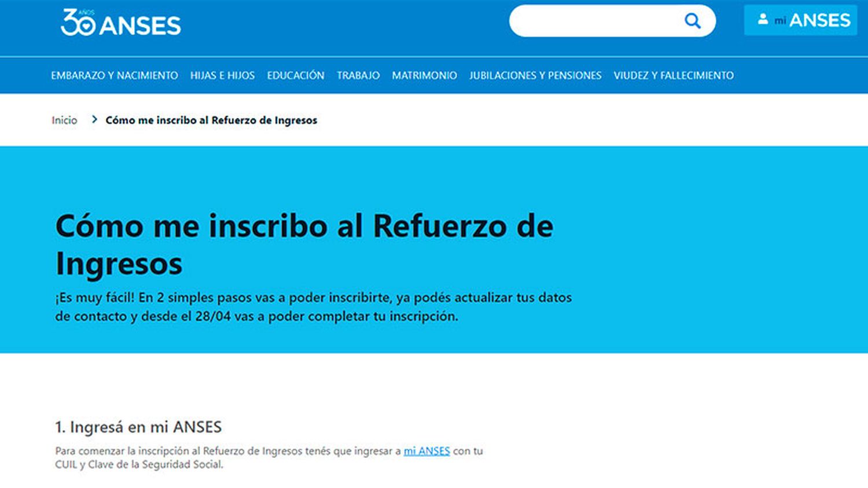Viewport: 868px width, 488px height.
Task: Click breadcrumb text Cómo me inscribo al Refuerzo
Action: coord(211,120)
